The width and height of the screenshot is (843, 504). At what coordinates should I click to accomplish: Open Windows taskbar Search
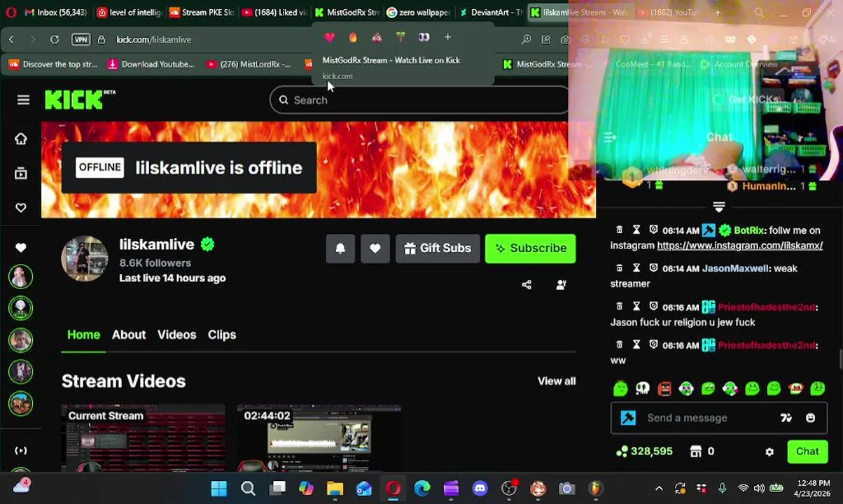[248, 488]
